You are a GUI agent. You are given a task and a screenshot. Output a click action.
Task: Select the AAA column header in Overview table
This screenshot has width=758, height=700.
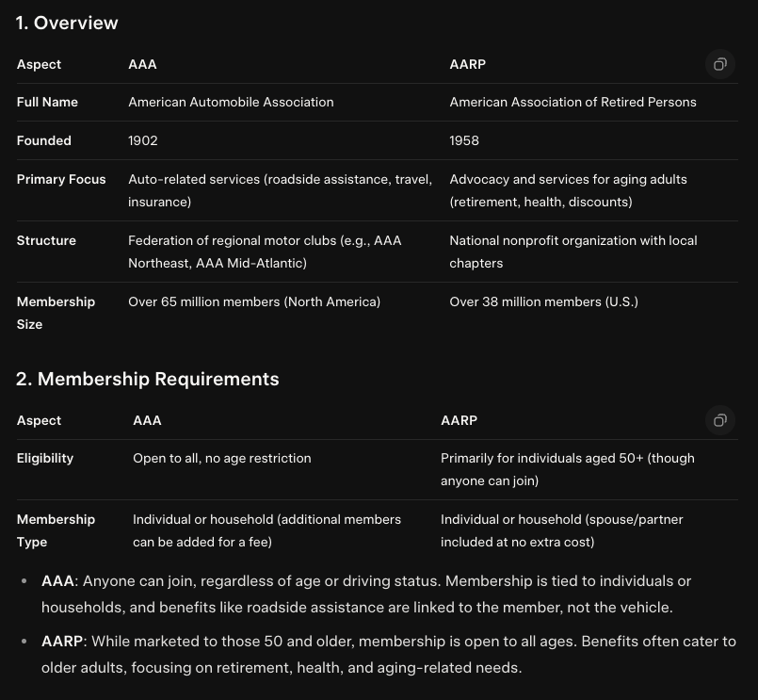[142, 64]
